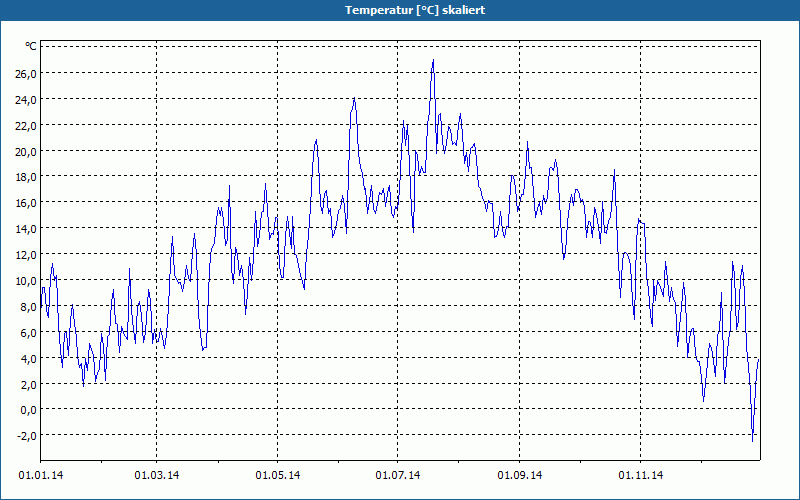The width and height of the screenshot is (800, 500).
Task: Click the 24-degree peak in June
Action: [354, 99]
